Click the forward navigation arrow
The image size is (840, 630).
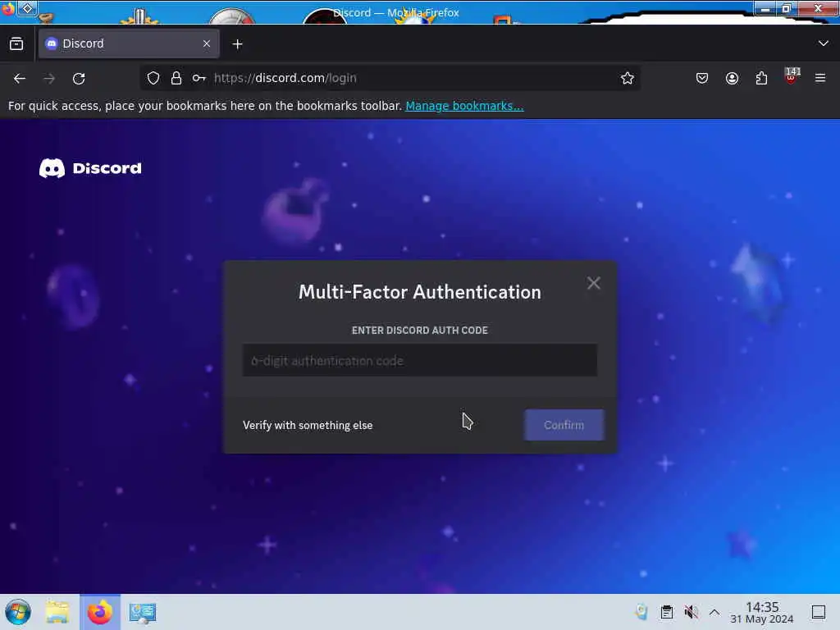click(x=49, y=79)
